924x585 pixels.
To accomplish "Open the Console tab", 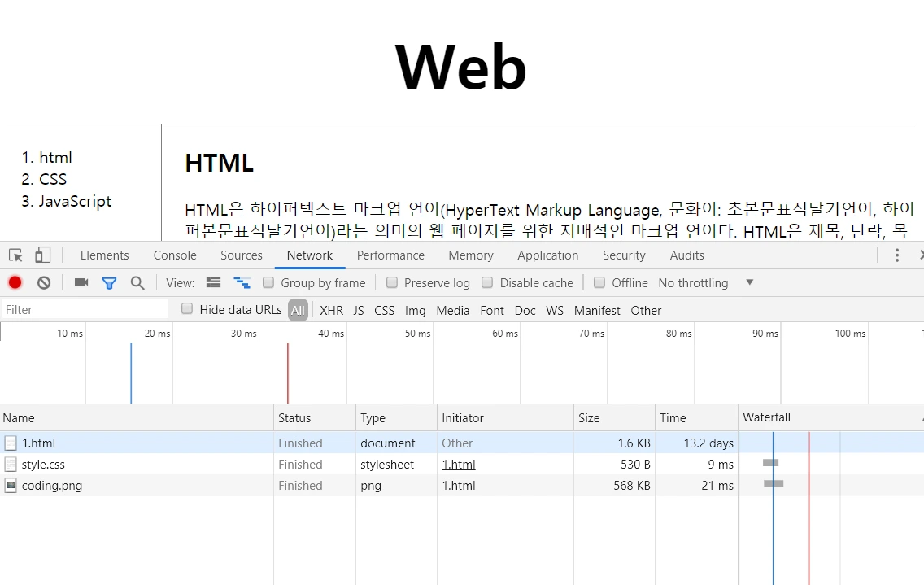I will [175, 255].
